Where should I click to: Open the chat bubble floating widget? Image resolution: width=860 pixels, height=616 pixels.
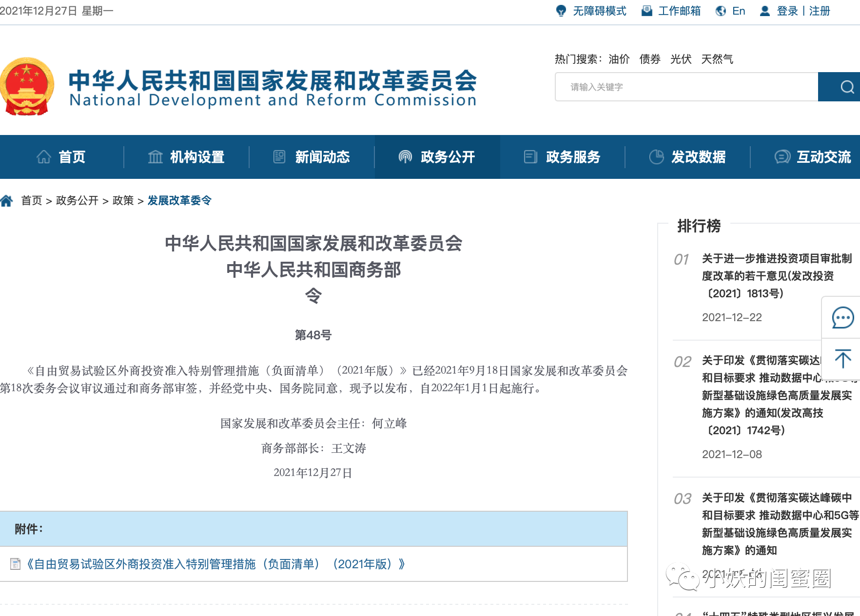click(842, 318)
